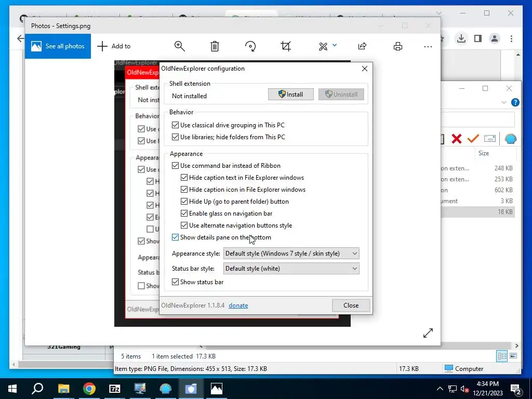Click the Zoom magnifier in Photos toolbar
532x399 pixels.
179,46
